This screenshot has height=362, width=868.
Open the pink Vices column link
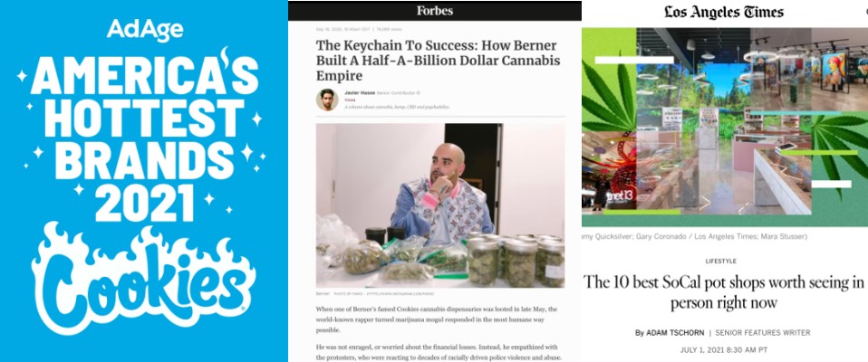[350, 100]
